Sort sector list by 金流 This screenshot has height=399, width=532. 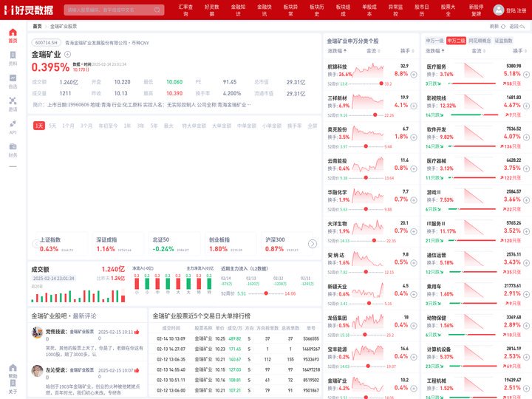pos(478,51)
